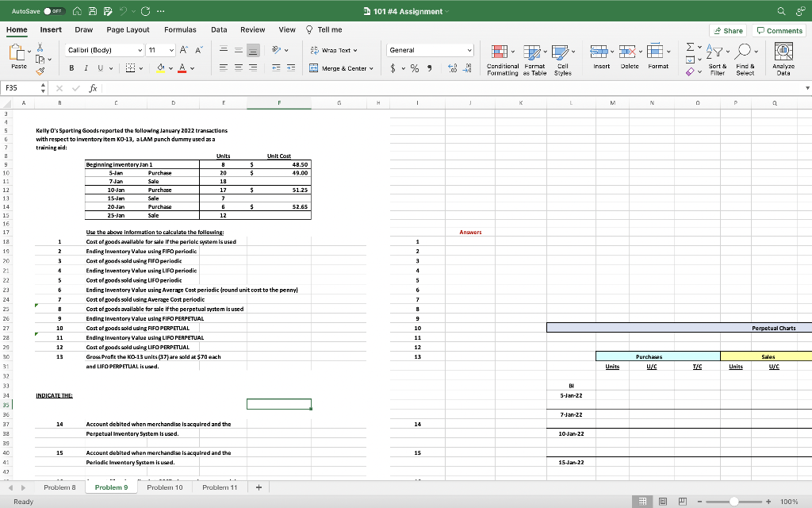The image size is (812, 508).
Task: Click the Comma Style icon
Action: 429,68
